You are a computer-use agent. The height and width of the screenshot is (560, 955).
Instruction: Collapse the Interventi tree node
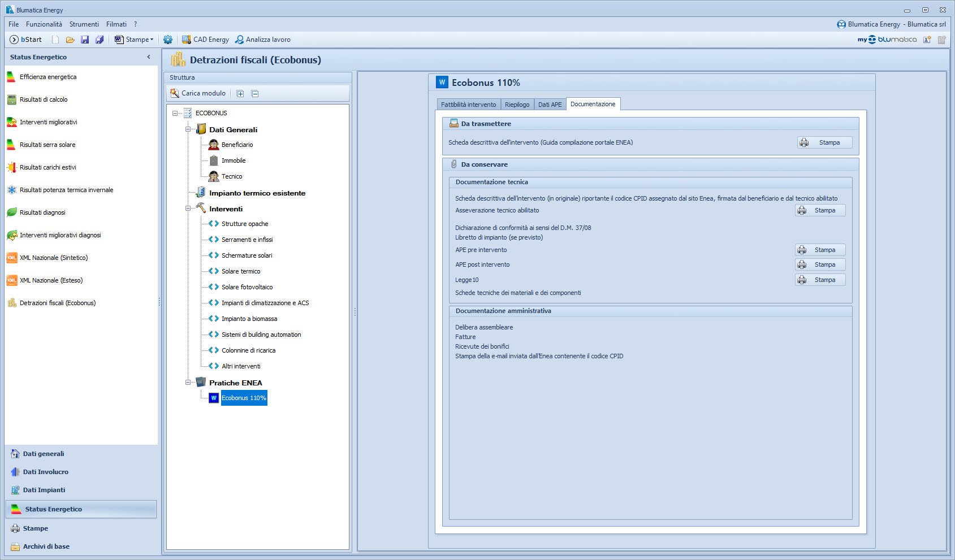[188, 209]
